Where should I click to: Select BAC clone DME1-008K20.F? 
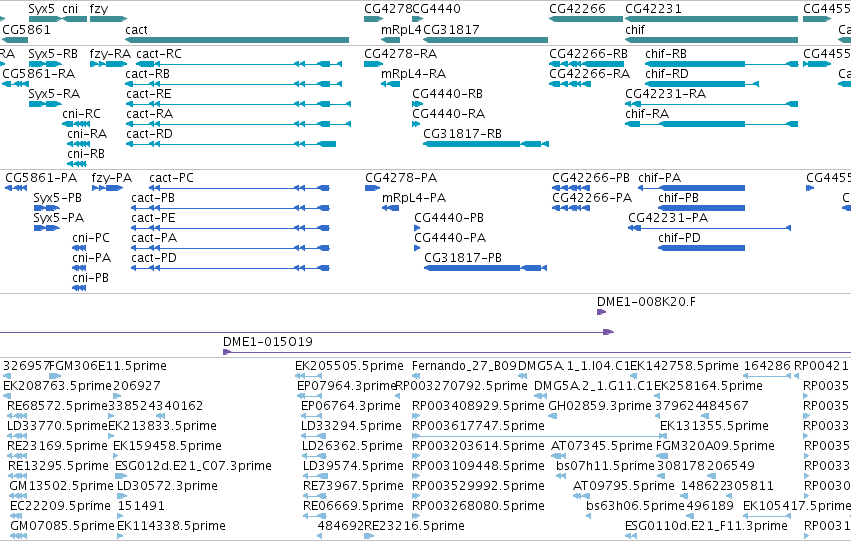pos(601,312)
